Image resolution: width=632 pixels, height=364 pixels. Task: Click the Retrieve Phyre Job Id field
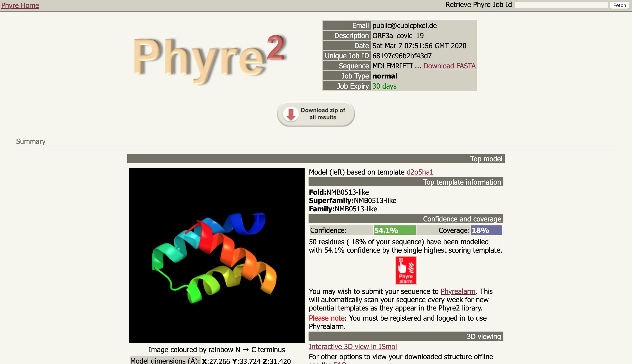561,5
